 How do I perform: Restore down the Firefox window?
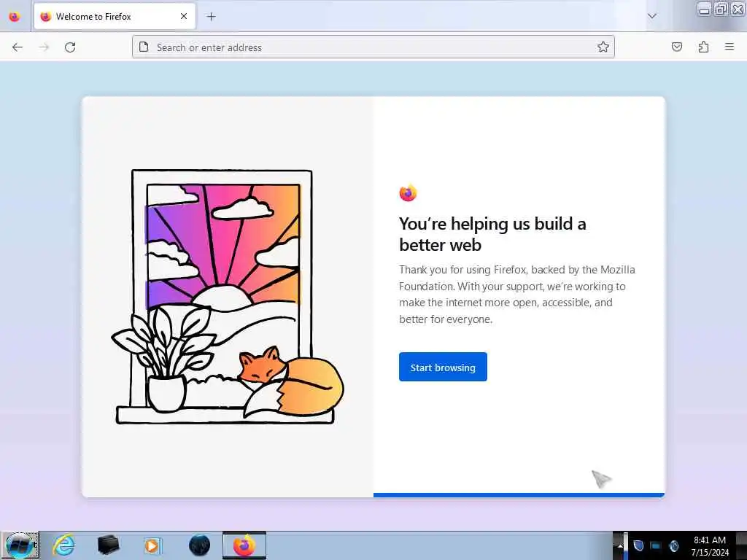[x=721, y=9]
